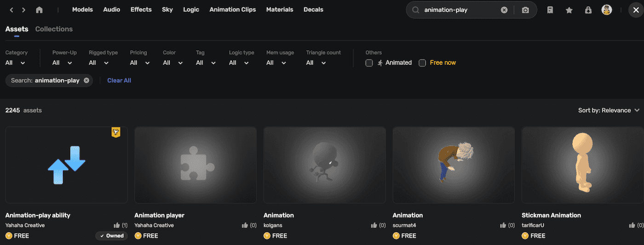Screen dimensions: 644x245
Task: Open favorites via the star icon
Action: point(569,10)
